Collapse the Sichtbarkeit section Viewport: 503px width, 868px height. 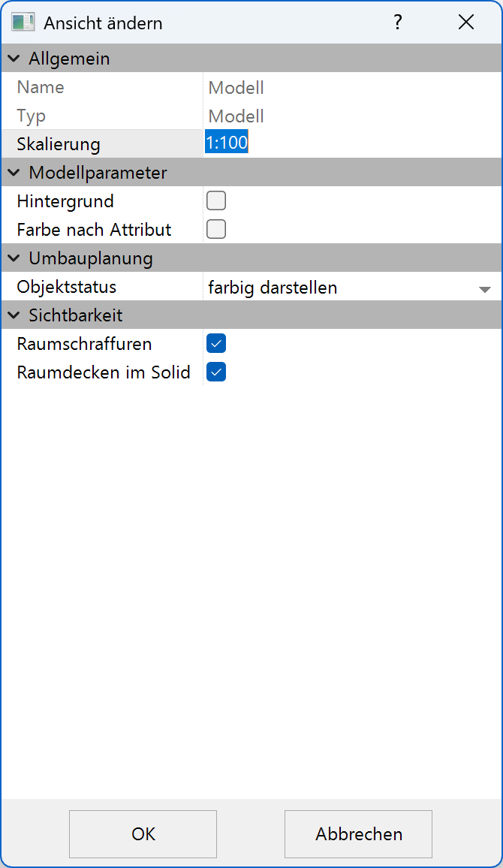pyautogui.click(x=13, y=315)
